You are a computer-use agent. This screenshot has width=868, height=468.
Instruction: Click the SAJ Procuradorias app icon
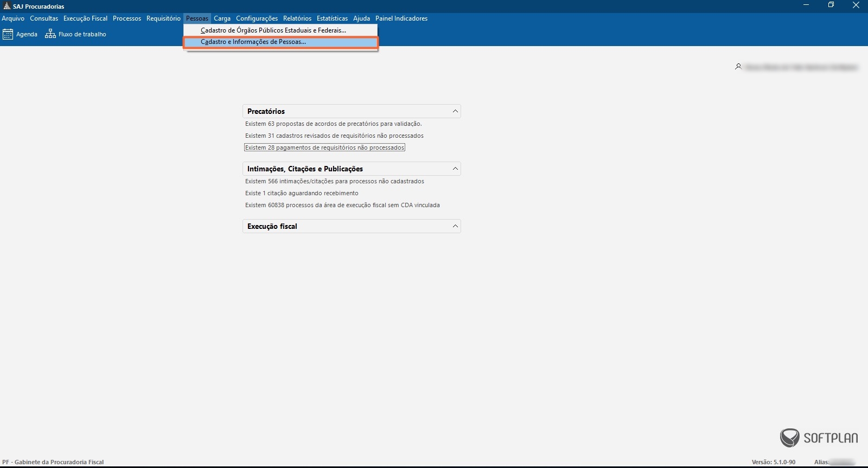click(x=7, y=6)
